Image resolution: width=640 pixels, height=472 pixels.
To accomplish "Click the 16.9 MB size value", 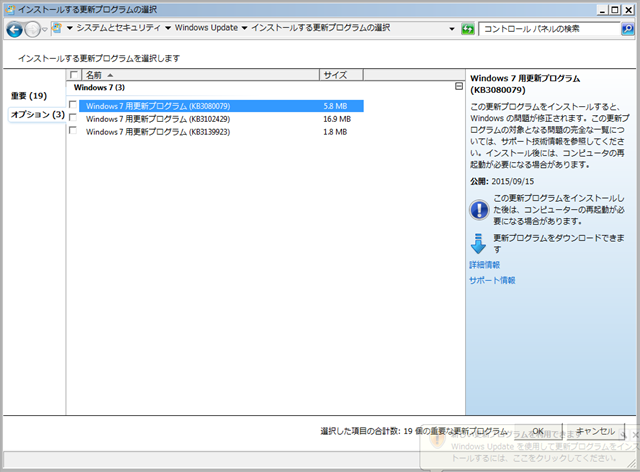I will (337, 119).
